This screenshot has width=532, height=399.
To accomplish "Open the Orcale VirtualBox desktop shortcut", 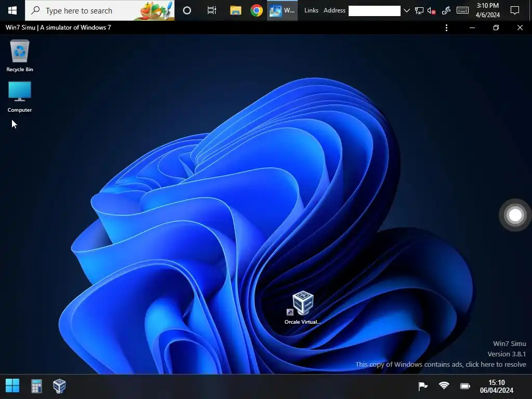I will [302, 308].
